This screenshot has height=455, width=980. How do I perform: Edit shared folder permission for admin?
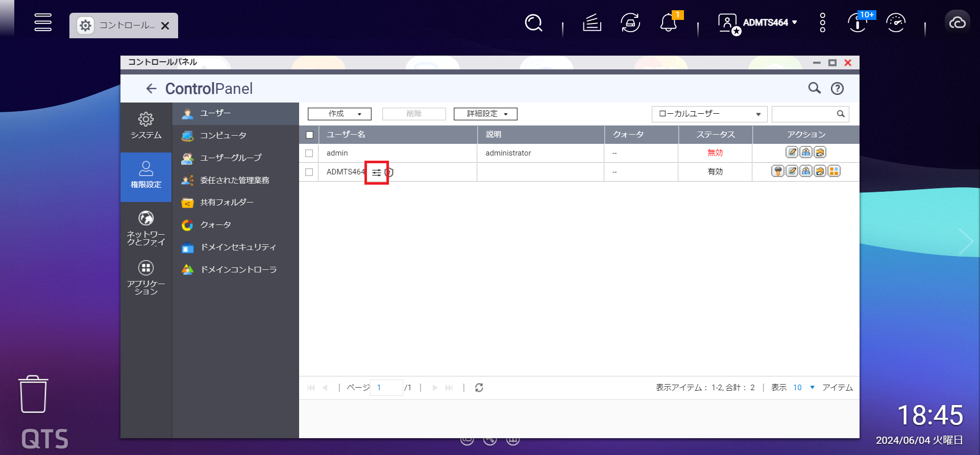pyautogui.click(x=820, y=153)
